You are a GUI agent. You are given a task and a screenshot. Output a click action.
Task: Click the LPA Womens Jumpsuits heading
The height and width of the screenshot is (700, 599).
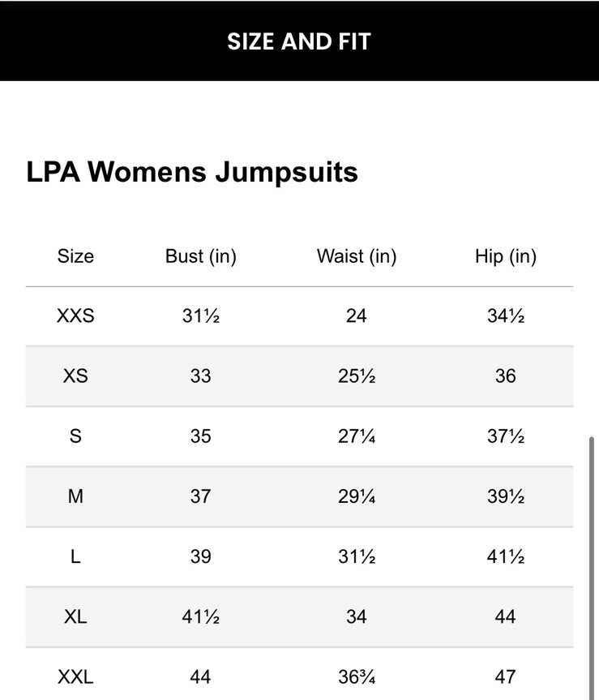click(192, 172)
